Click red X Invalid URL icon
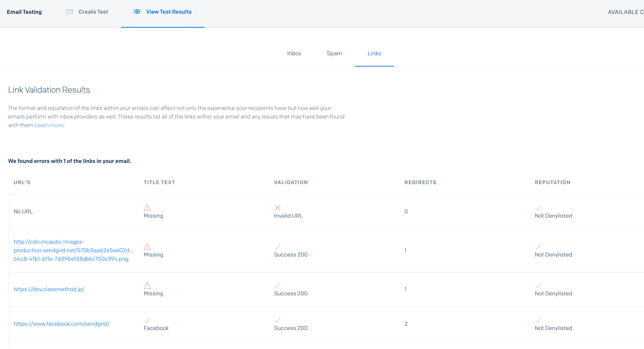644x349 pixels. click(x=277, y=208)
